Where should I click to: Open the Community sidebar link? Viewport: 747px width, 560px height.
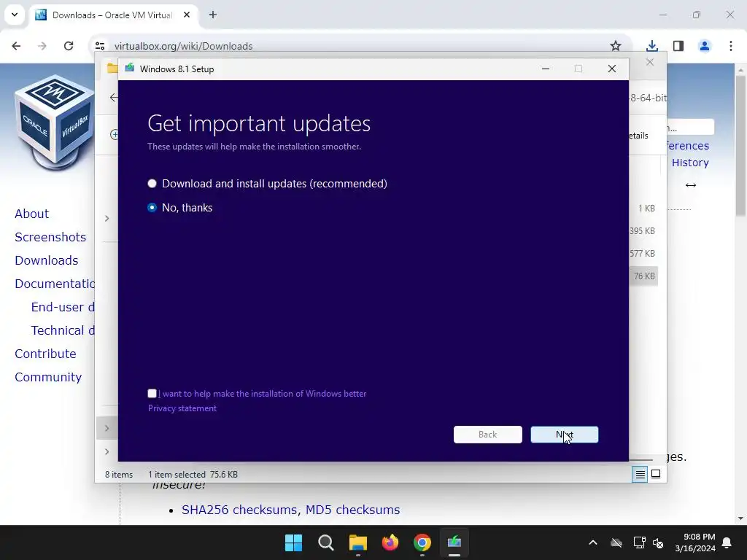coord(48,377)
